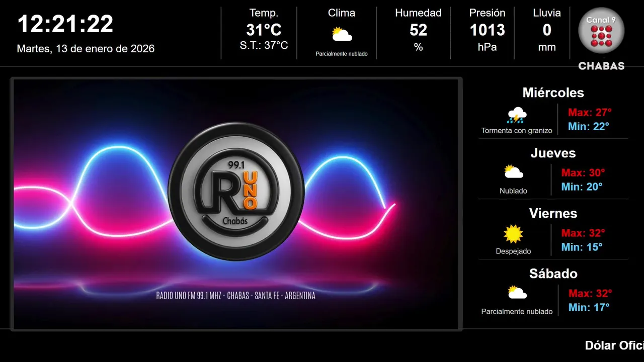Click the Canal 9 Chabas logo
This screenshot has height=362, width=644.
pyautogui.click(x=601, y=39)
